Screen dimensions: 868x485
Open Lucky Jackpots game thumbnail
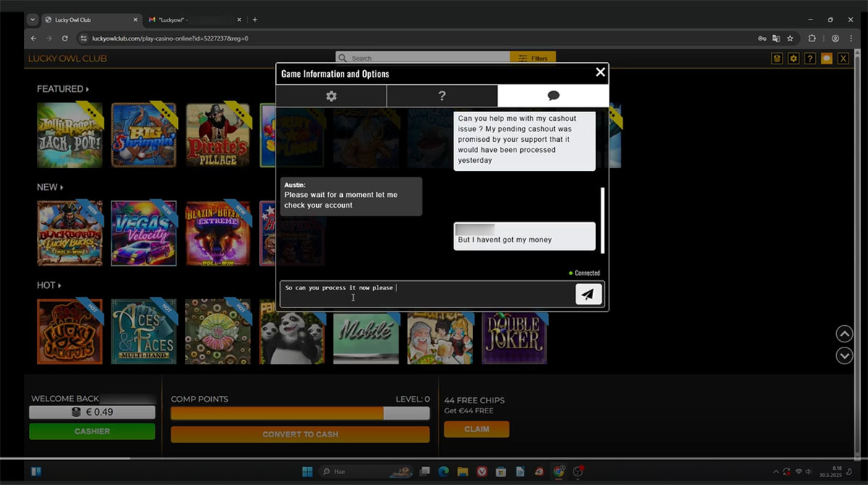tap(70, 332)
